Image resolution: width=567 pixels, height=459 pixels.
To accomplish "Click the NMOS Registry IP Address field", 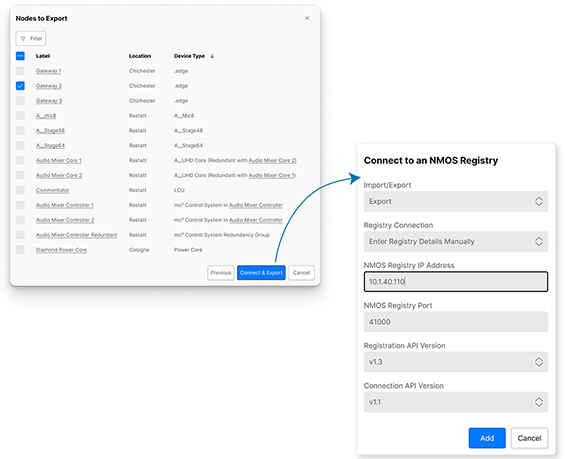I will [456, 281].
